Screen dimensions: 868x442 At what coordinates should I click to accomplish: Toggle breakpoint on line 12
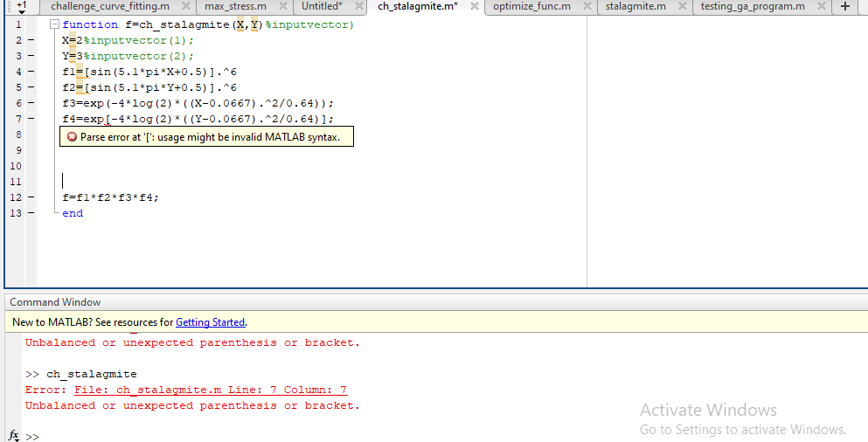(31, 197)
